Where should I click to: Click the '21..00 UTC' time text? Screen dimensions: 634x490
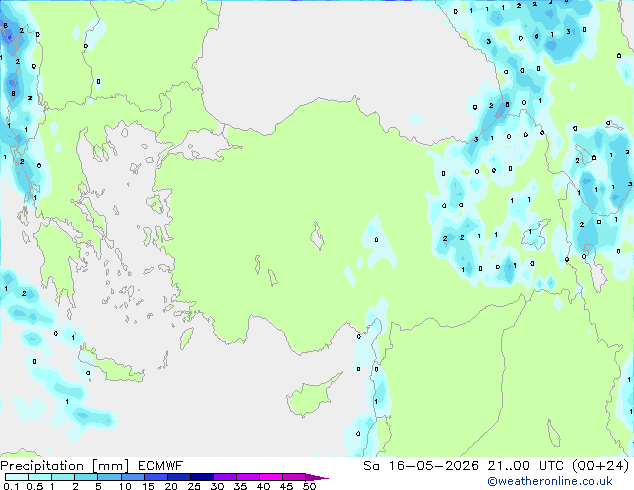(x=527, y=466)
